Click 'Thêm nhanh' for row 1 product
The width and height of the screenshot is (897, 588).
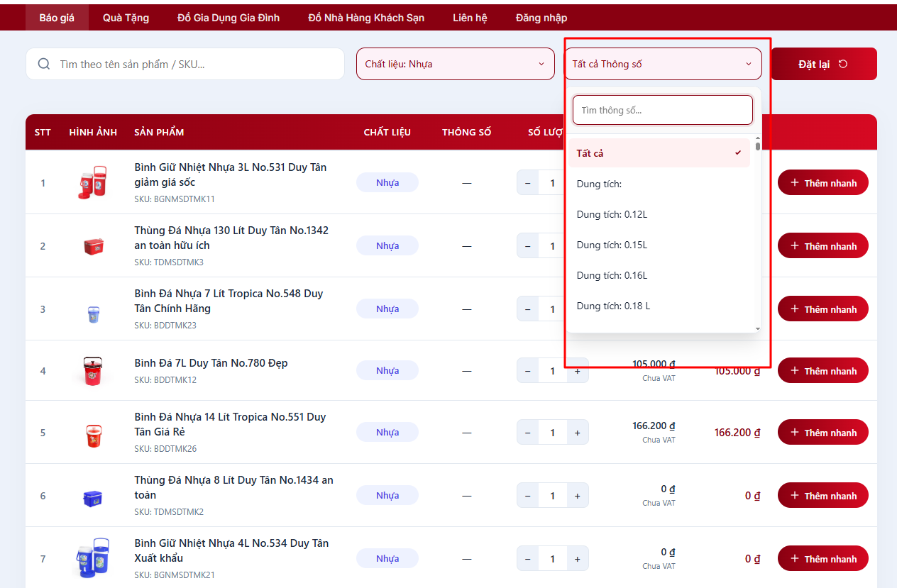pos(822,183)
